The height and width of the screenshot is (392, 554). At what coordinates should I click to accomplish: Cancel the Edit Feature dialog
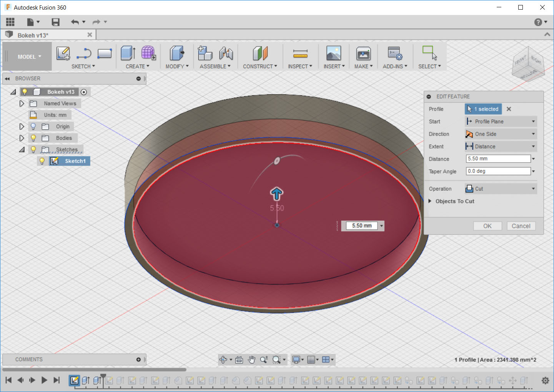(x=521, y=226)
